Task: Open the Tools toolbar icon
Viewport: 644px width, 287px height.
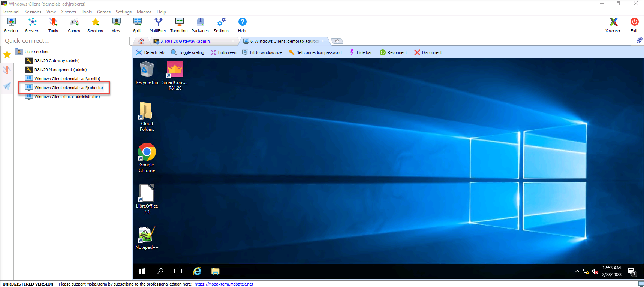Action: pos(53,25)
